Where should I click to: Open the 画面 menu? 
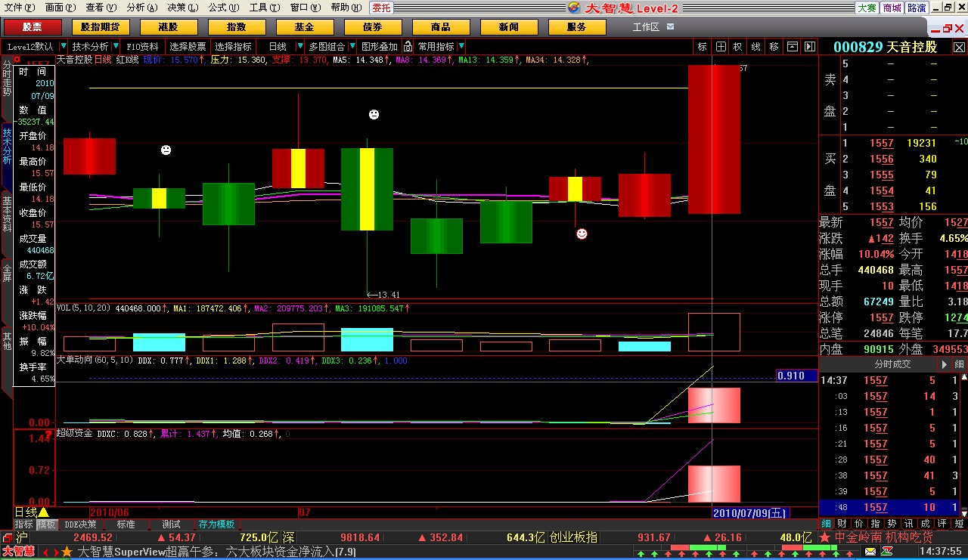point(60,8)
